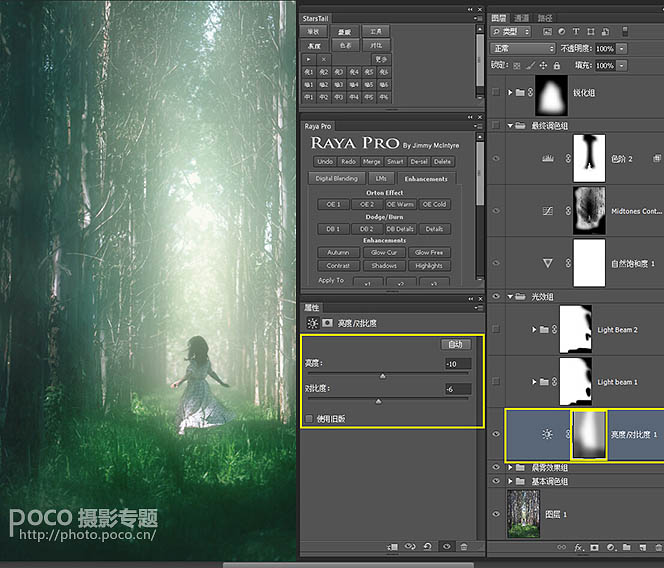Click the lock image pixels brush icon
The image size is (664, 568).
coord(530,66)
